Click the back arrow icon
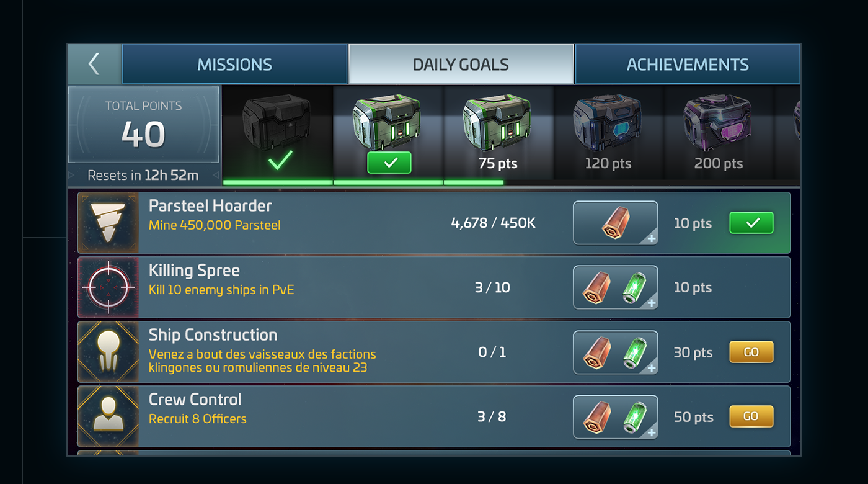This screenshot has height=484, width=868. (94, 64)
